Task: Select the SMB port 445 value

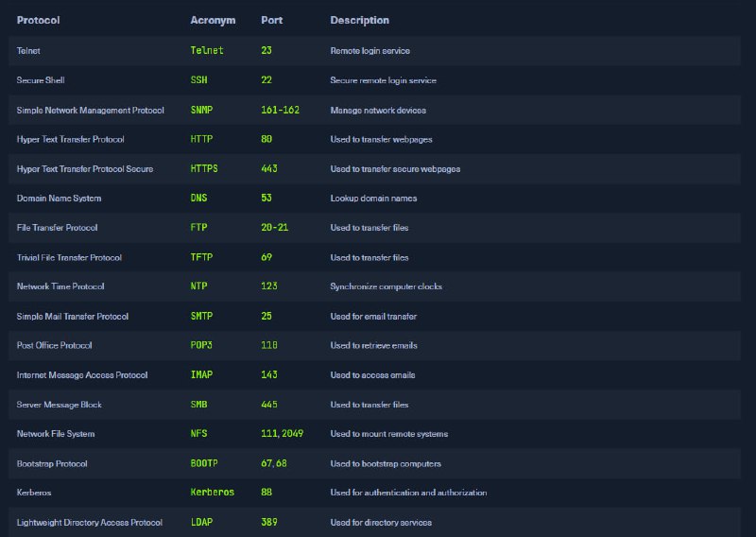Action: (x=269, y=405)
